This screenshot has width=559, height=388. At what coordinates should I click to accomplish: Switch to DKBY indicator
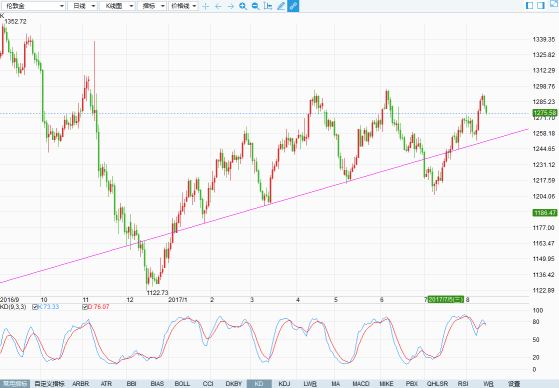coord(234,384)
